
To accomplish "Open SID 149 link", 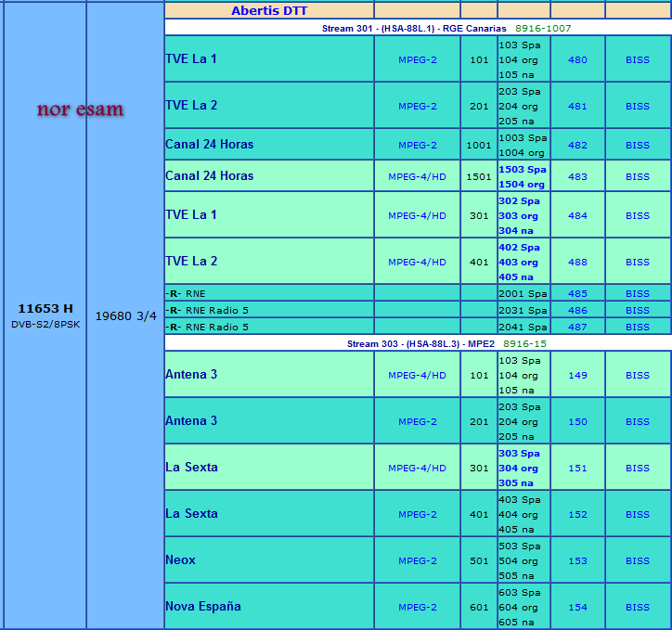I will click(x=577, y=376).
